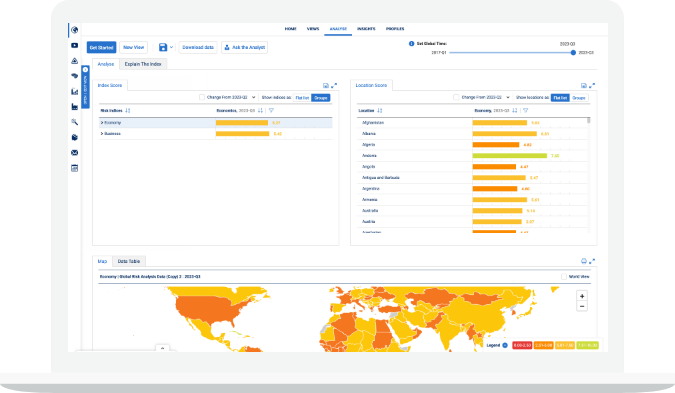Open the INSIGHTS menu
The height and width of the screenshot is (393, 675).
coord(366,29)
